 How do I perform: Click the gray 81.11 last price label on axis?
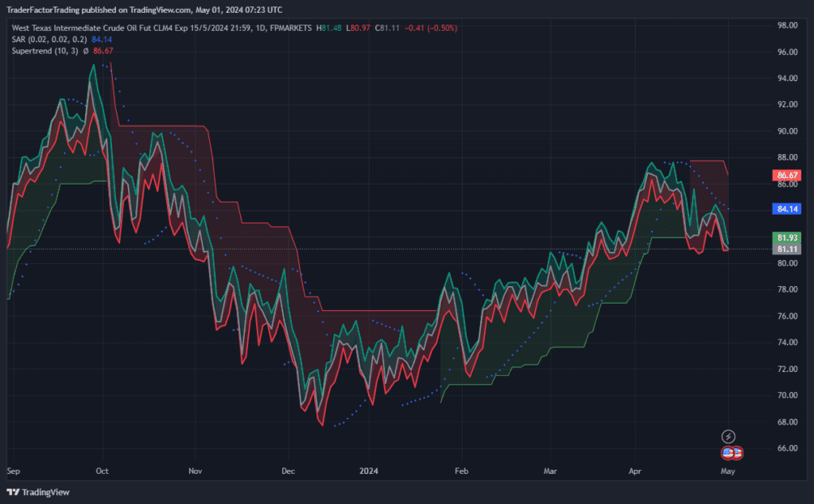787,249
